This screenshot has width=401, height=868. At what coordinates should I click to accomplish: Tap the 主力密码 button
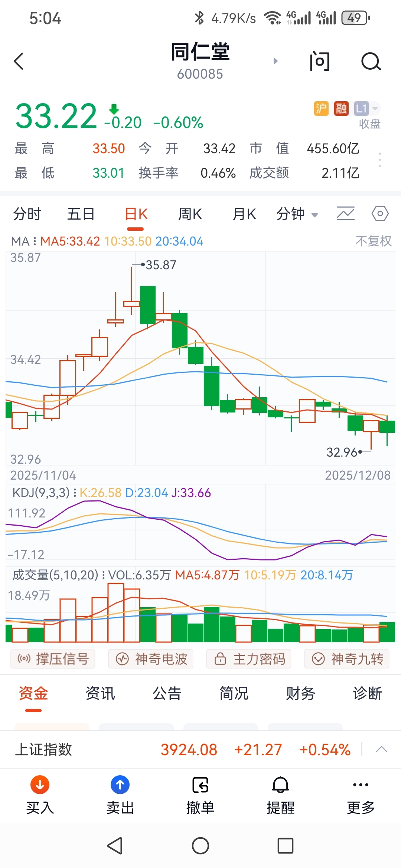[249, 659]
